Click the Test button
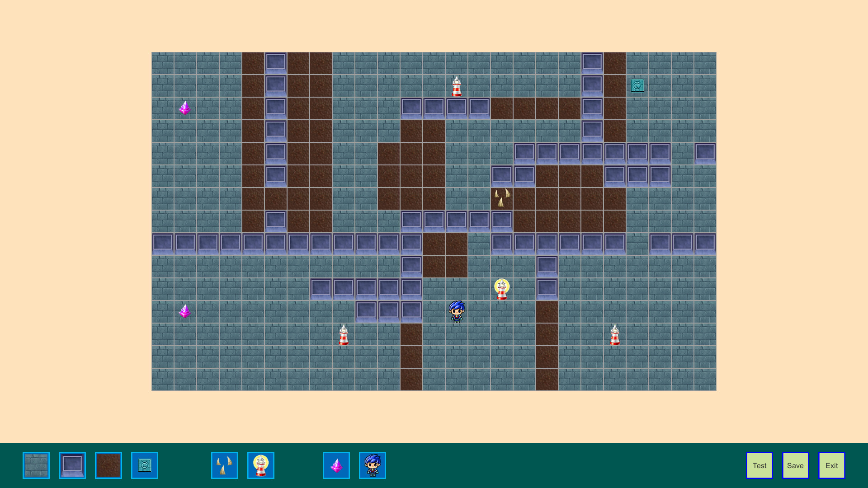This screenshot has width=868, height=488. coord(759,465)
